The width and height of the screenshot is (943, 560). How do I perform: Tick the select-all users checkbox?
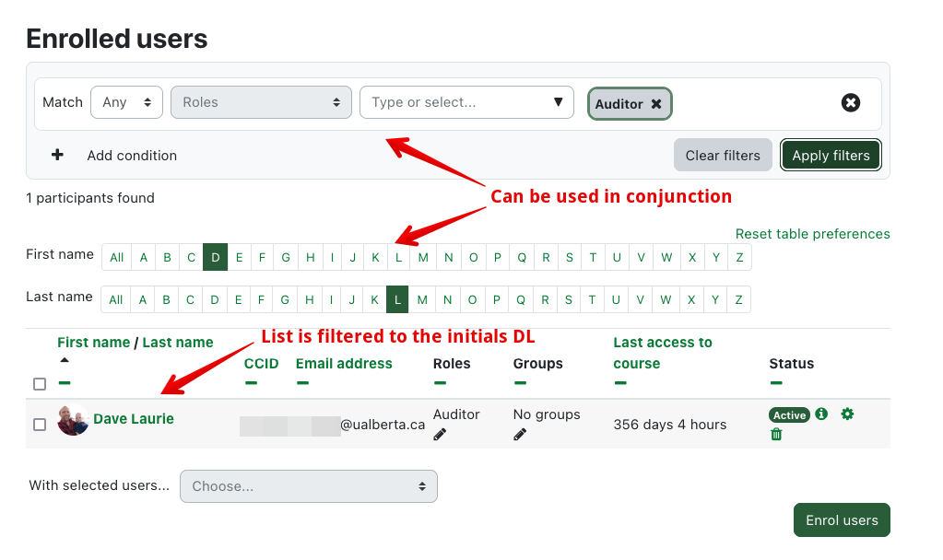tap(40, 383)
